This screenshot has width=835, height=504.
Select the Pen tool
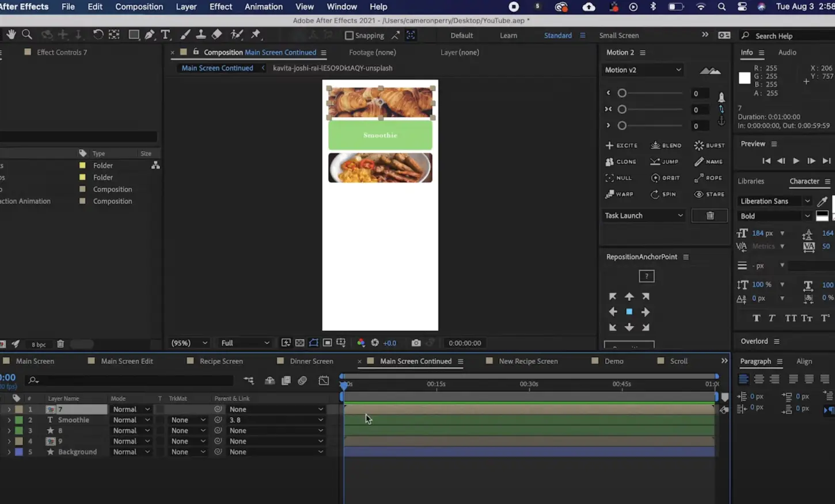coord(150,35)
